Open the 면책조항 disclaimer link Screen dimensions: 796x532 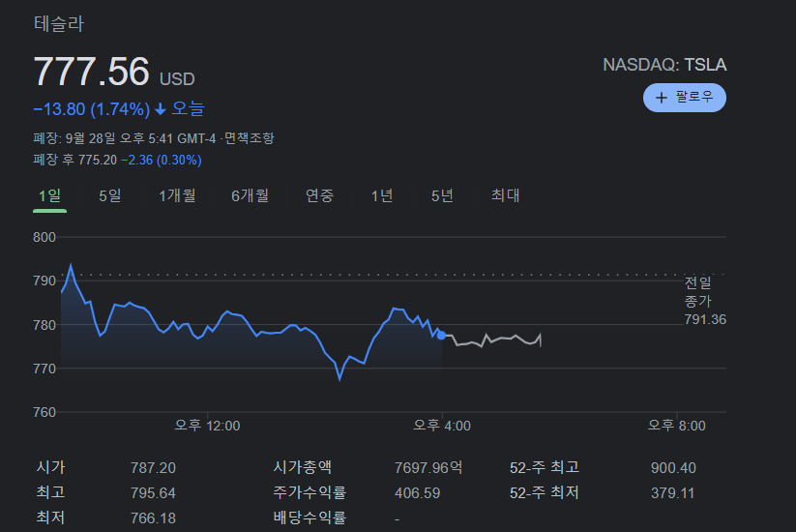[249, 138]
